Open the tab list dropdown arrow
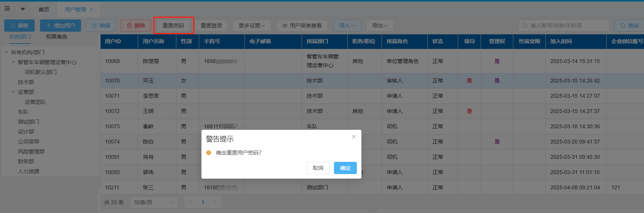644x213 pixels. point(22,9)
